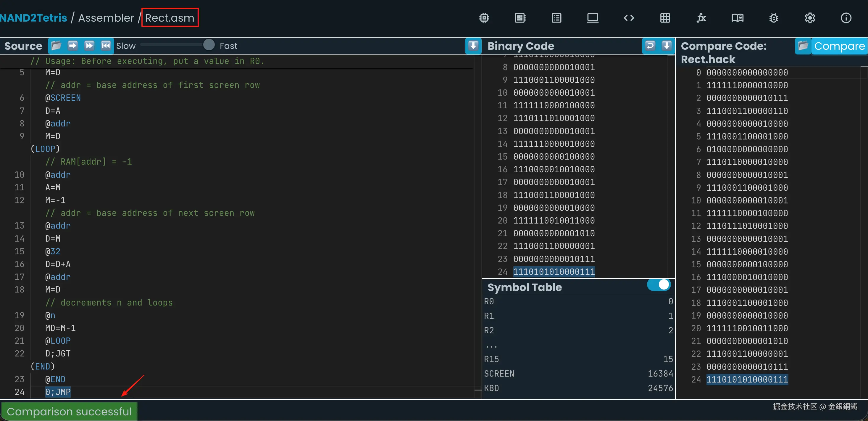
Task: Download source using Source panel down-arrow
Action: point(473,46)
